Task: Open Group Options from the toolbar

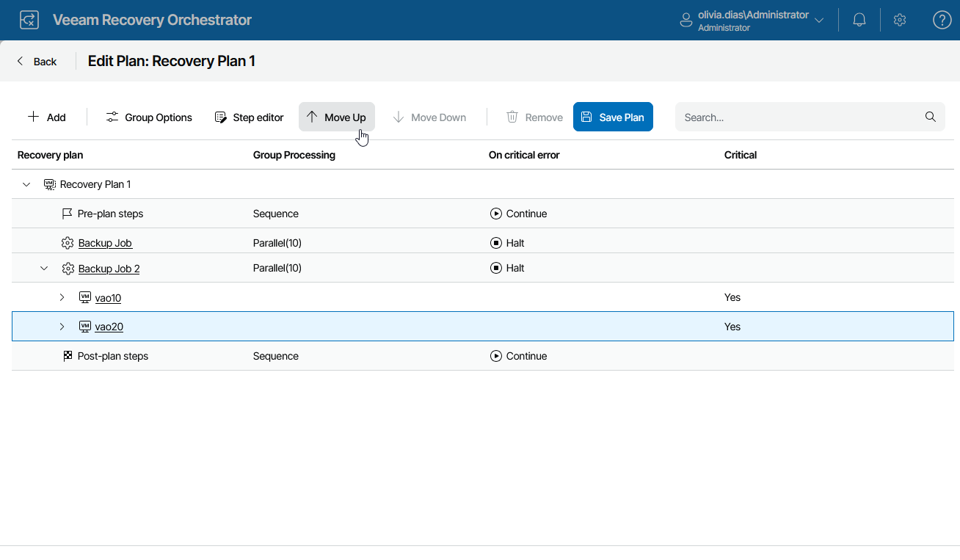Action: (148, 117)
